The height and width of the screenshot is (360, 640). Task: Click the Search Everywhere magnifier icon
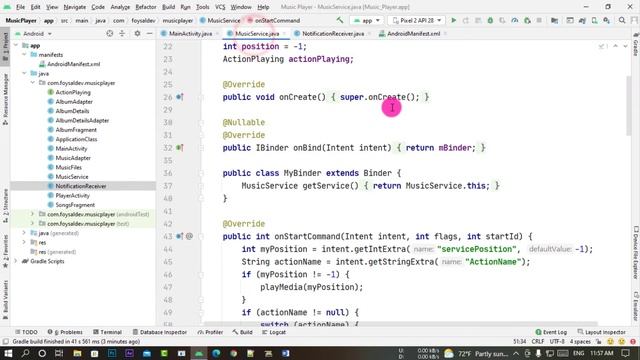(x=622, y=20)
